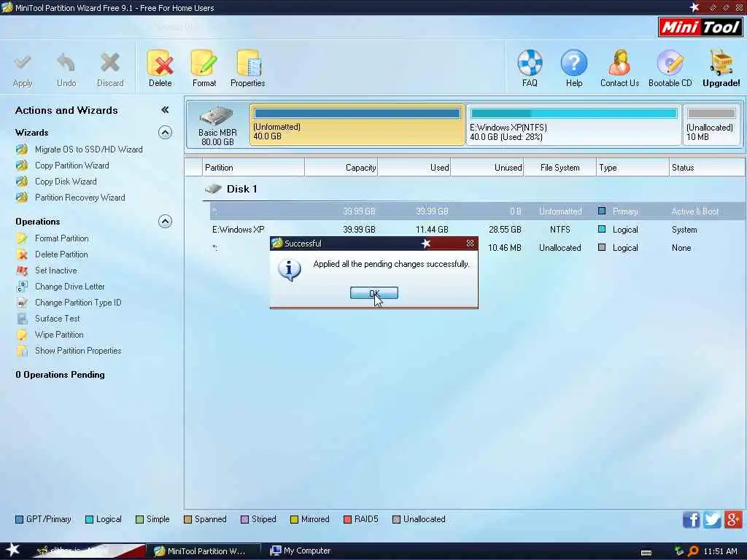
Task: Select the Unformatted Primary partition row
Action: point(478,211)
